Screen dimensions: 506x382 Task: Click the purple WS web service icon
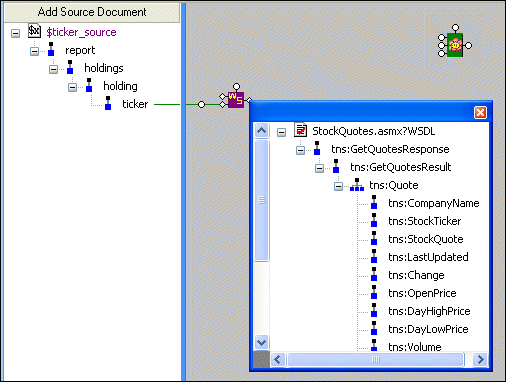pyautogui.click(x=236, y=100)
